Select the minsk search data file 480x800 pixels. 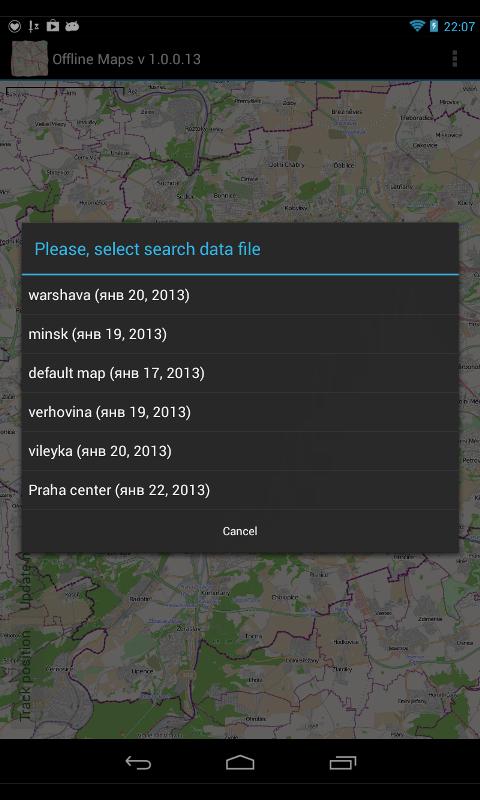(x=240, y=334)
